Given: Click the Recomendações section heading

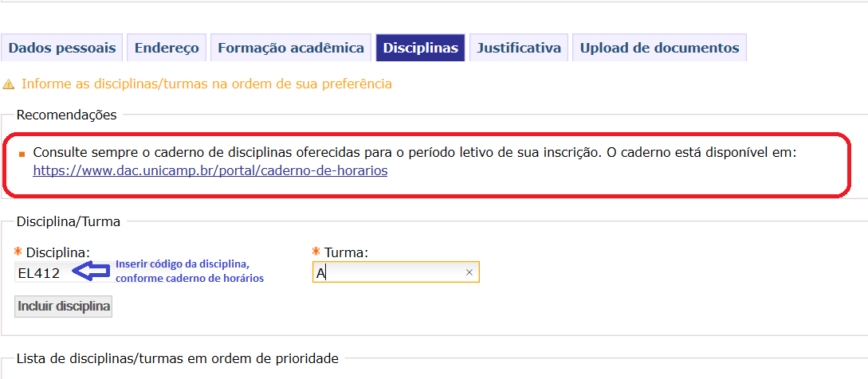Looking at the screenshot, I should (x=67, y=115).
